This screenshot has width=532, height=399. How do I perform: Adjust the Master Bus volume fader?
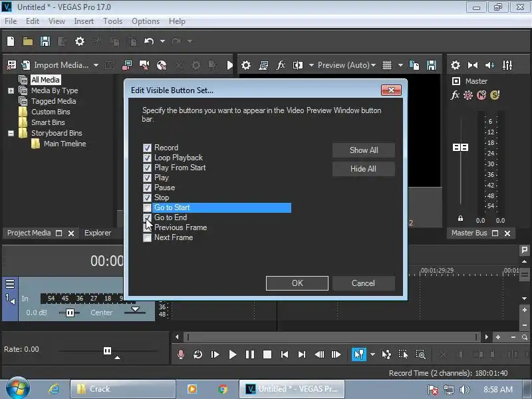tap(460, 148)
